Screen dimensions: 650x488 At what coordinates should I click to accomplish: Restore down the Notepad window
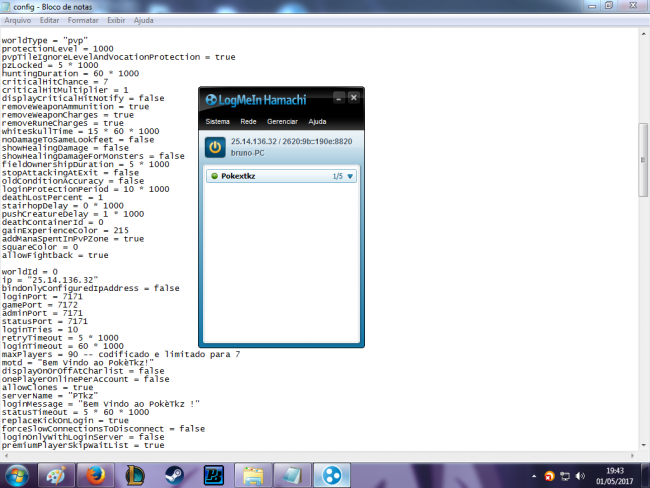[x=609, y=5]
